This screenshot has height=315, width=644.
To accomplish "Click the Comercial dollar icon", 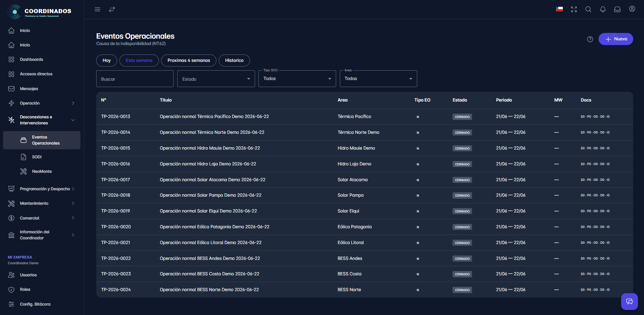I will (x=11, y=218).
